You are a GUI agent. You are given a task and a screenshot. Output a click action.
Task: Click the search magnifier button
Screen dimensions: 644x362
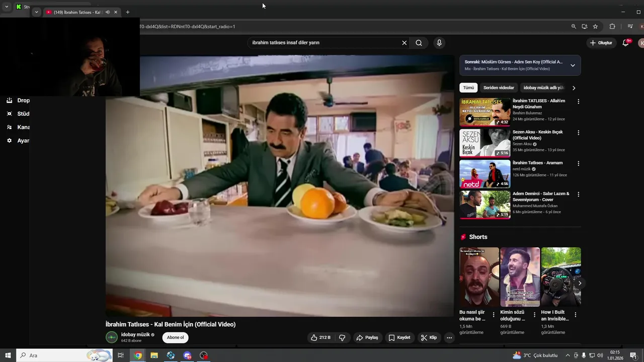[x=419, y=43]
